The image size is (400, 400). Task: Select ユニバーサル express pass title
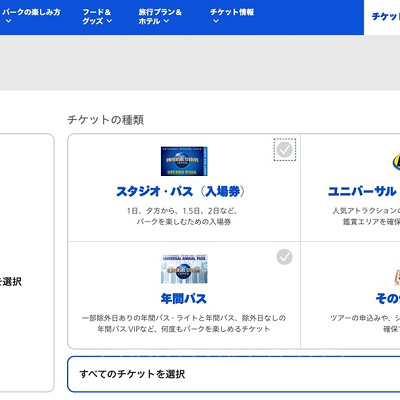[364, 192]
